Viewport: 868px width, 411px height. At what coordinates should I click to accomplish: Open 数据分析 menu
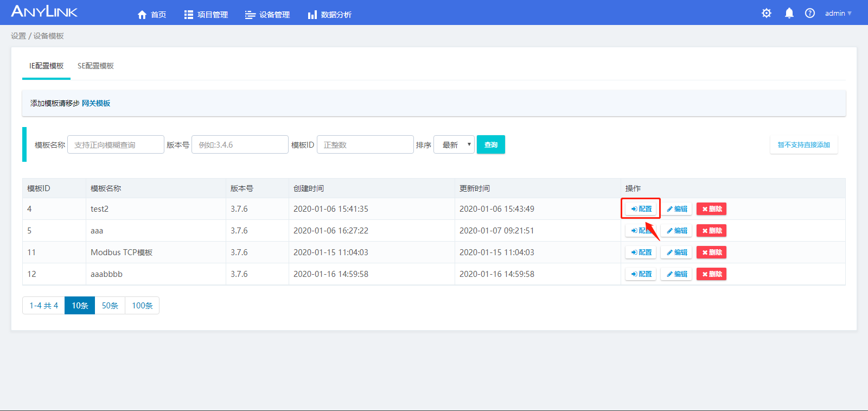coord(329,15)
